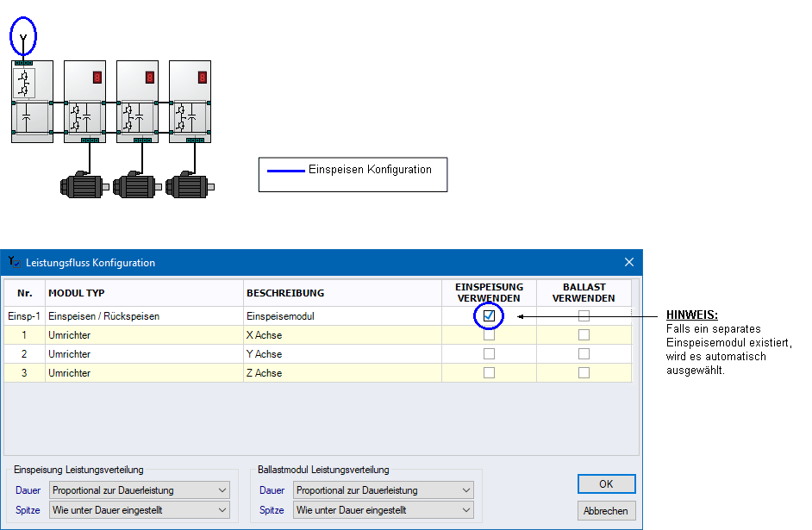Viewport: 812px width, 530px height.
Task: Click the leftmost motor in the diagram
Action: 81,184
